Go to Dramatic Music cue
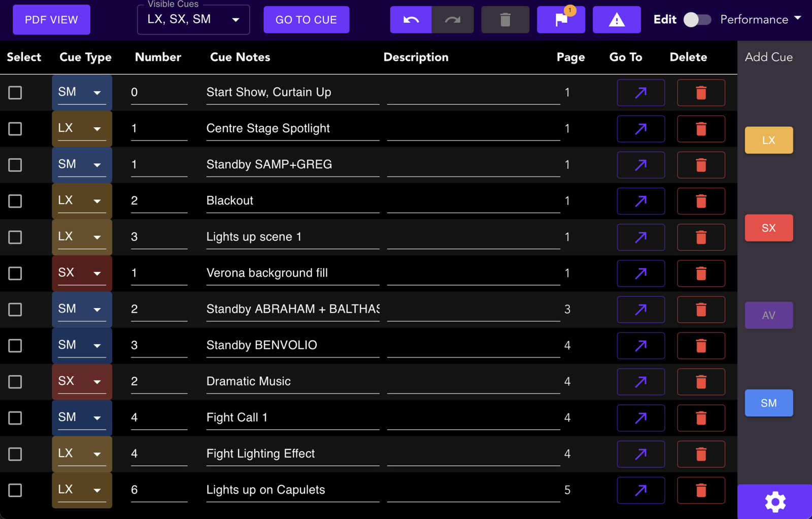 click(x=641, y=382)
